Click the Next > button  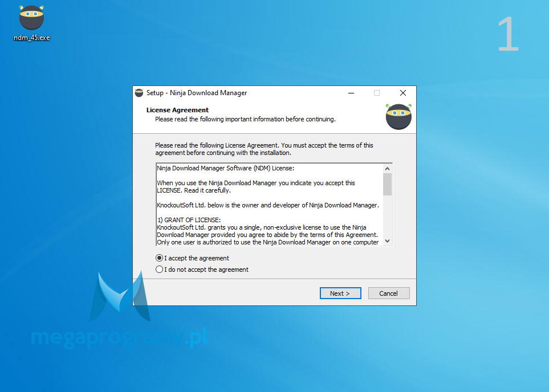pyautogui.click(x=340, y=293)
